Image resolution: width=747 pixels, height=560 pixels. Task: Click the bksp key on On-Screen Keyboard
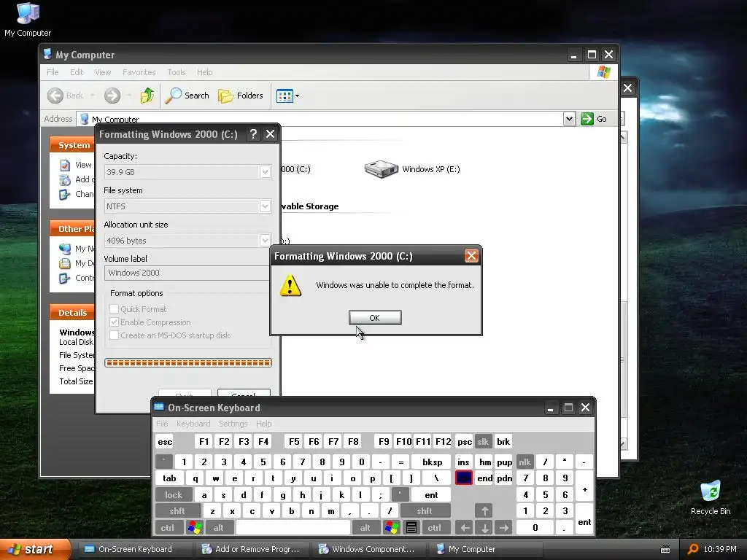pos(433,462)
